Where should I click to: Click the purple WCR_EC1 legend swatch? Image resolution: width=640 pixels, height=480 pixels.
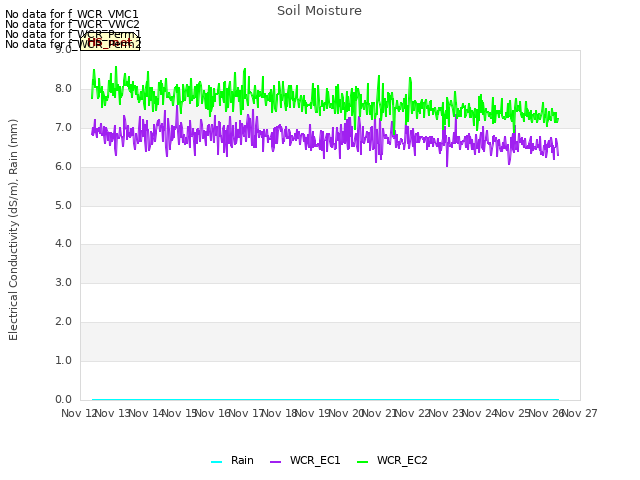[276, 462]
